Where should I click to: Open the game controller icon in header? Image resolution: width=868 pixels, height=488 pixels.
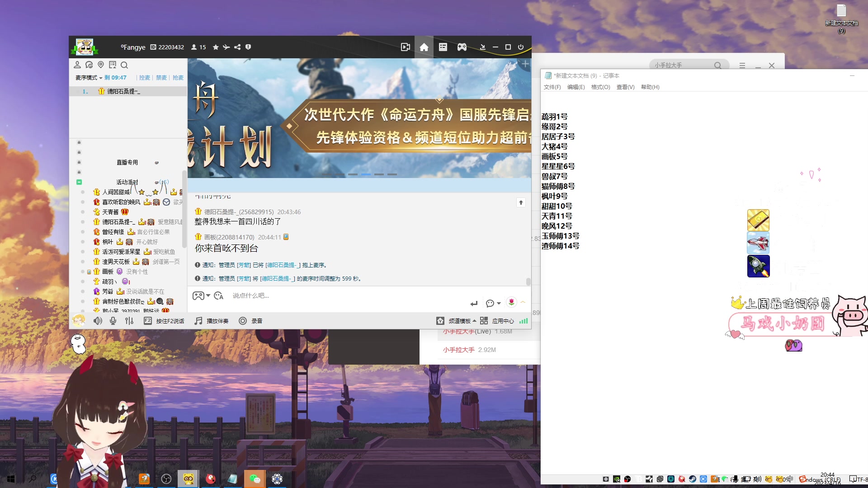pos(462,47)
